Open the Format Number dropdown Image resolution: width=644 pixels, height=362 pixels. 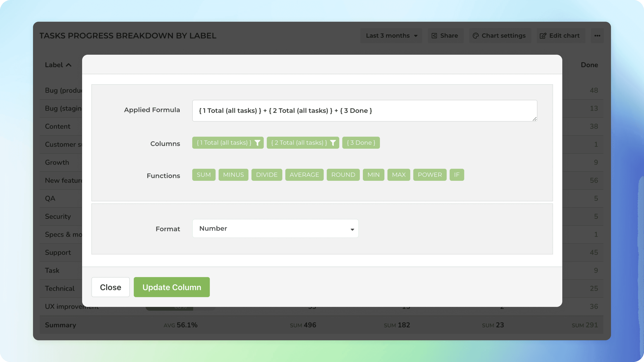tap(275, 229)
